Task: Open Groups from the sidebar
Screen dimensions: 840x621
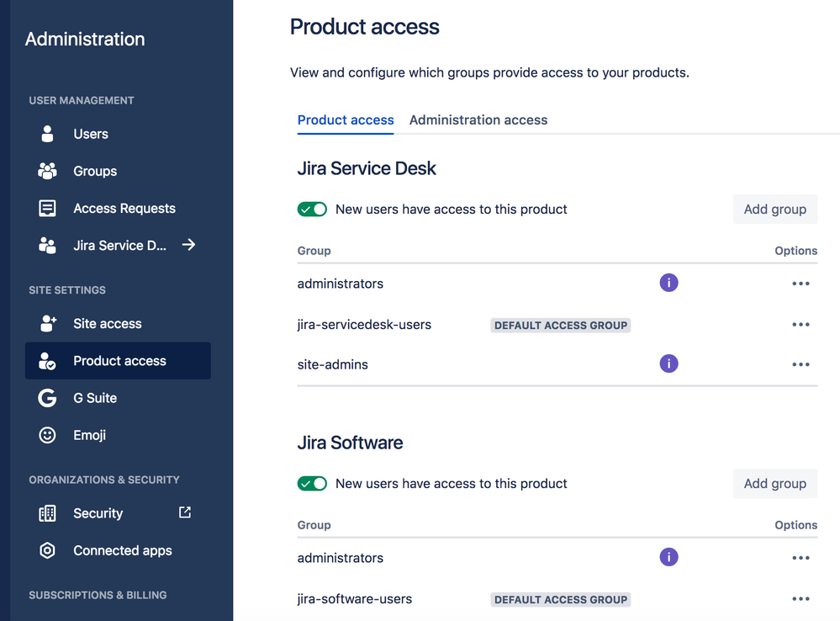Action: point(47,171)
